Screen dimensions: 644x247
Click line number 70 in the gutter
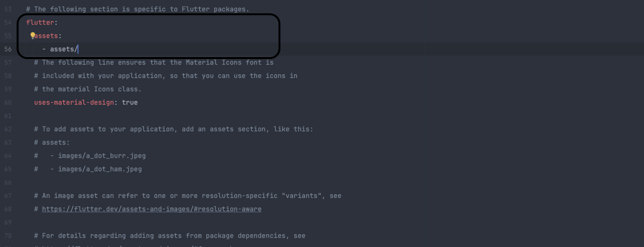point(8,236)
